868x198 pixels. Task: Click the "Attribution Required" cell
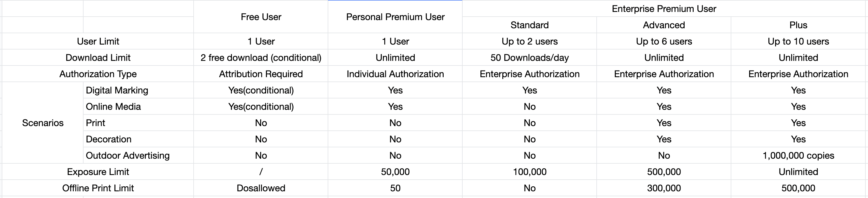coord(261,74)
